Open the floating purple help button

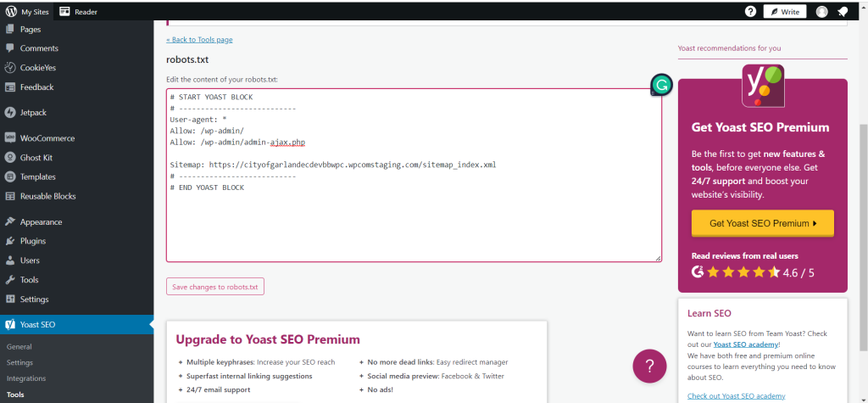(x=649, y=366)
